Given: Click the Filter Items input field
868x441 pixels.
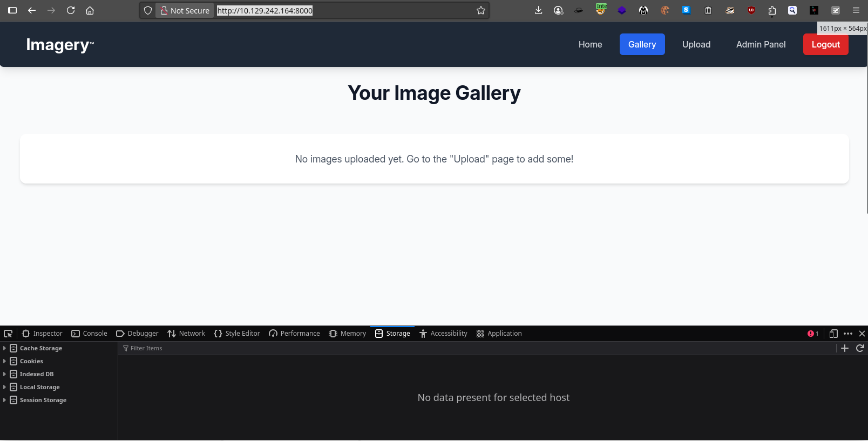Looking at the screenshot, I should click(477, 348).
